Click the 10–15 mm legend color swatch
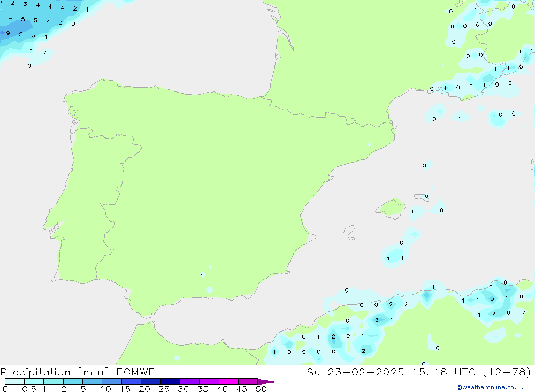This screenshot has height=392, width=535. (112, 381)
